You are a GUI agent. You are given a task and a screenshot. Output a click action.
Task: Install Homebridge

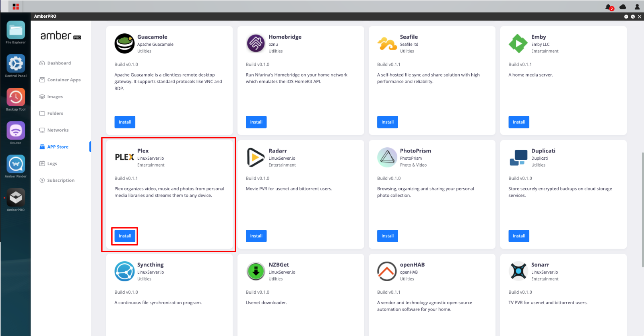[256, 122]
